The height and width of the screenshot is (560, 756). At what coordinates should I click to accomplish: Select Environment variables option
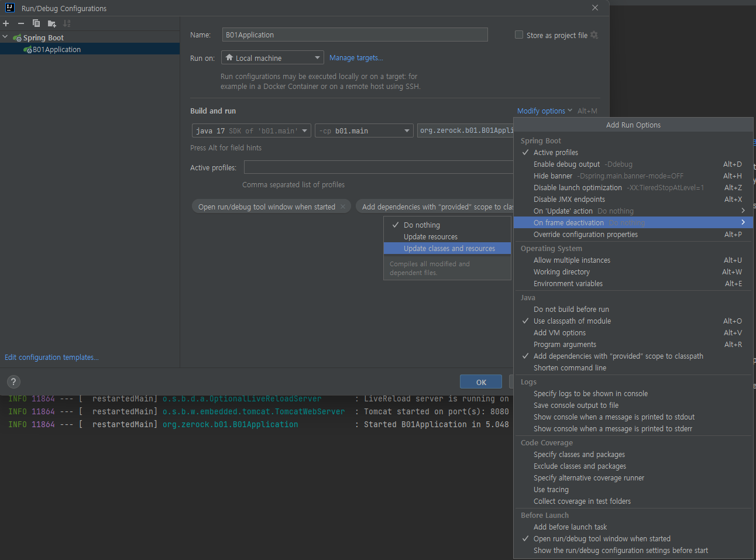(633, 283)
